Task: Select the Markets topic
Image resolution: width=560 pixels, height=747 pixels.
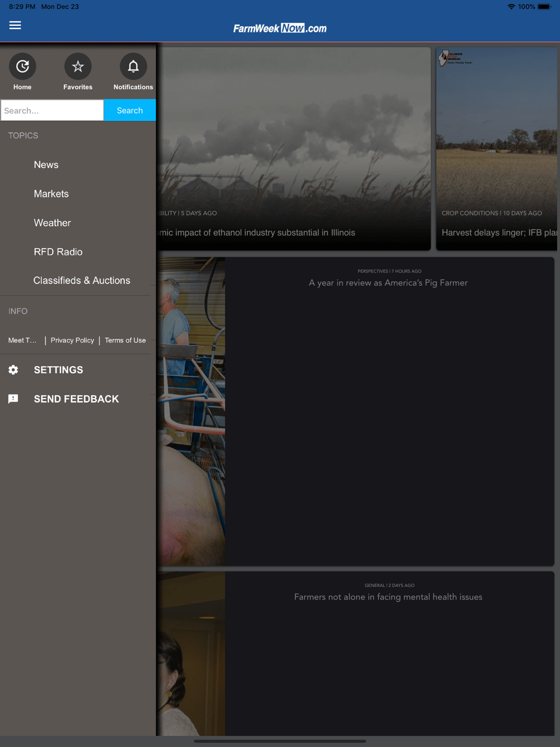Action: click(51, 194)
